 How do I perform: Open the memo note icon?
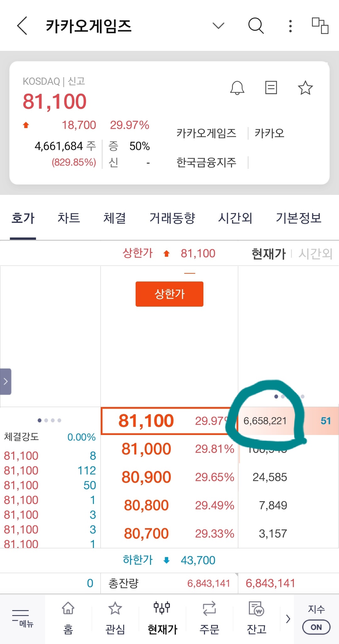(271, 88)
